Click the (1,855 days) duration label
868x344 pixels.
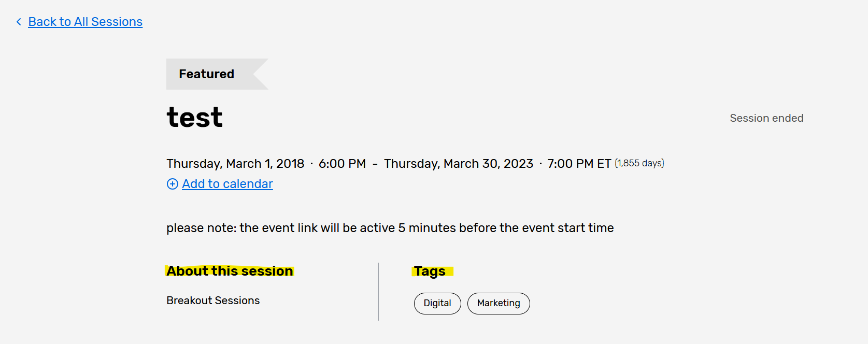pos(639,163)
